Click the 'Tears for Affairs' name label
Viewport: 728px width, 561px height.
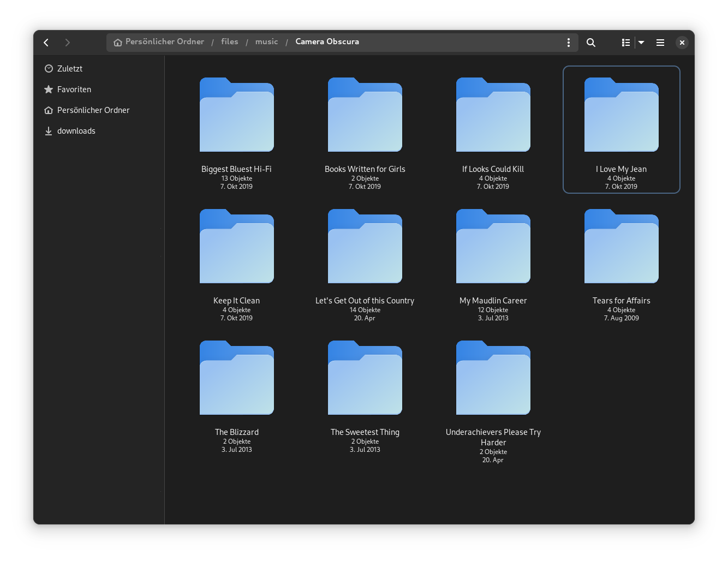click(x=622, y=301)
